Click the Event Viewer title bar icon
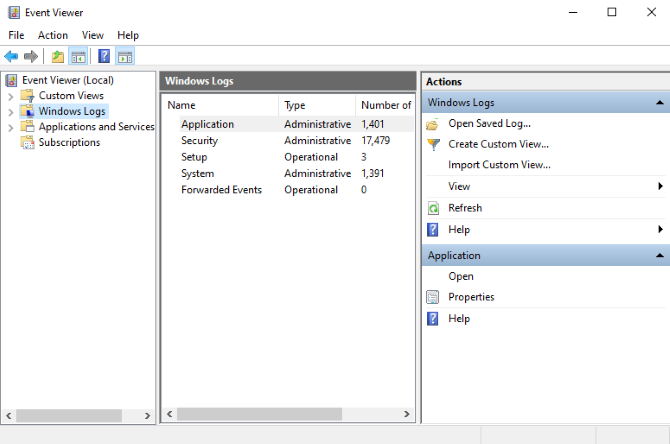The width and height of the screenshot is (670, 444). (14, 12)
